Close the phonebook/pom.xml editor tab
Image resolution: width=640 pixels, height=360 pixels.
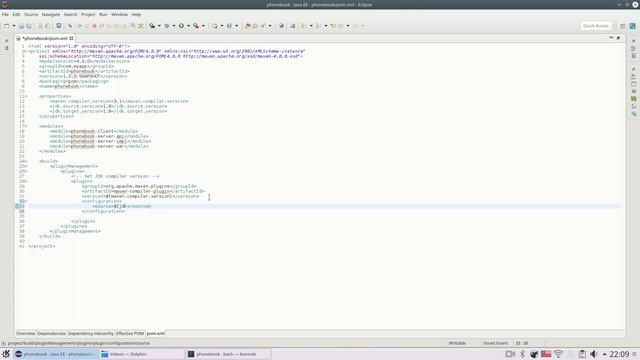tap(71, 38)
